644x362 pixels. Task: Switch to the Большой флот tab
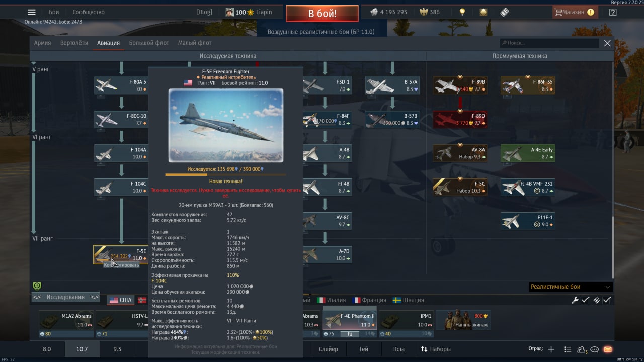(x=149, y=43)
